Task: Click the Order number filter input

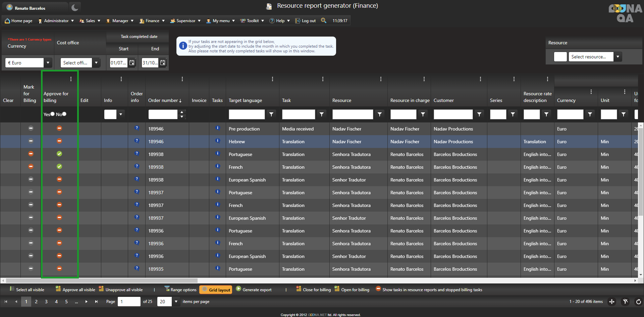Action: (163, 114)
